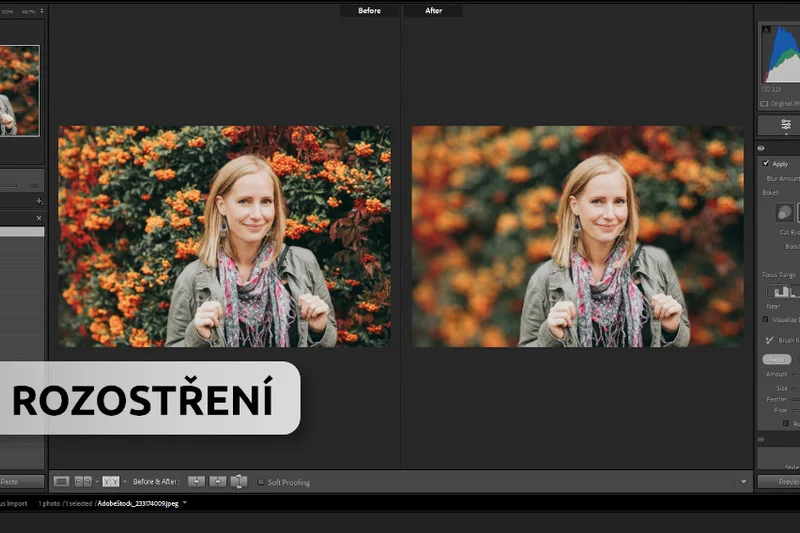The image size is (800, 533).
Task: Select the Loupe single view mode icon
Action: (61, 481)
